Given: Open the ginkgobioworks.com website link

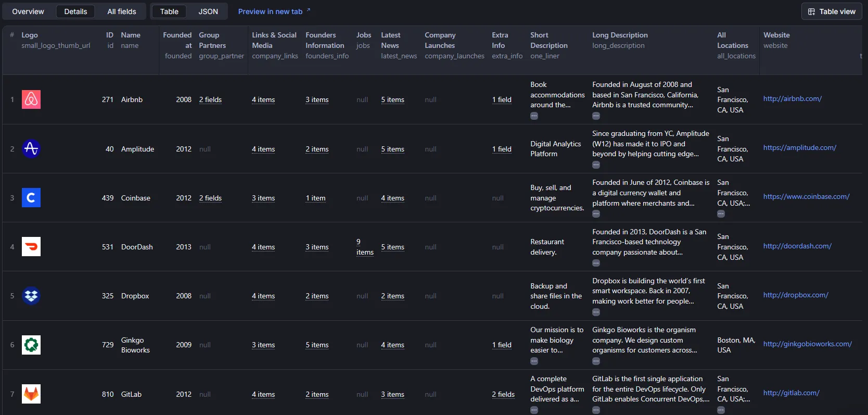Looking at the screenshot, I should (x=807, y=344).
